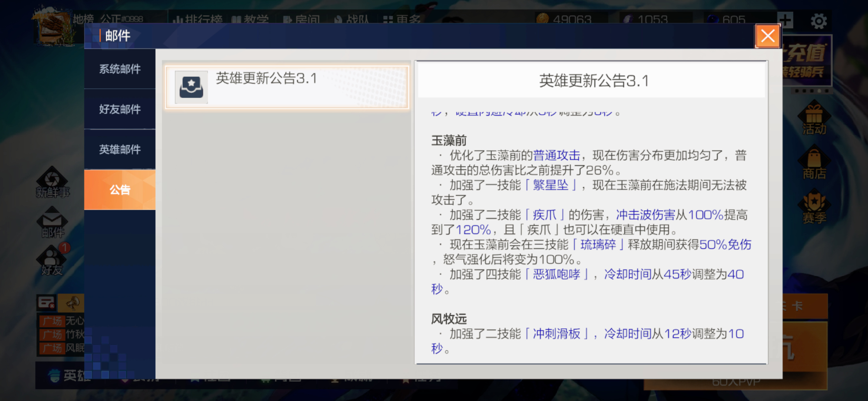This screenshot has width=868, height=401.
Task: Open 好友 friends icon with notification
Action: click(x=52, y=260)
